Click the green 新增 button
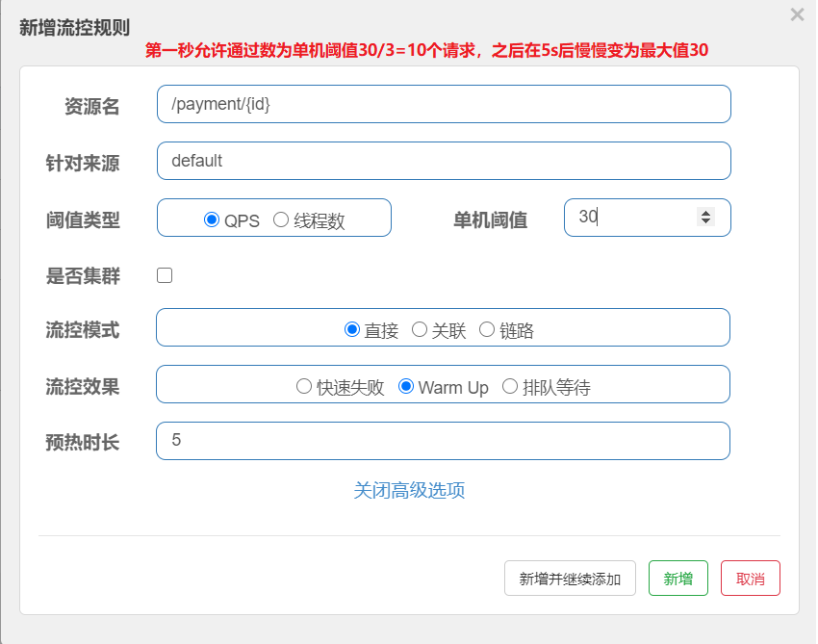 click(x=678, y=579)
